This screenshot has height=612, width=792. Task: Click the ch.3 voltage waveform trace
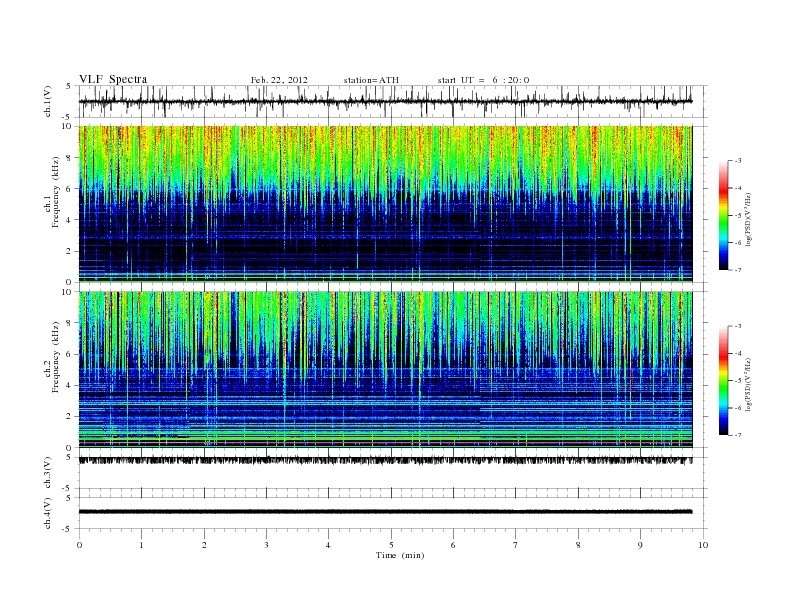click(385, 461)
